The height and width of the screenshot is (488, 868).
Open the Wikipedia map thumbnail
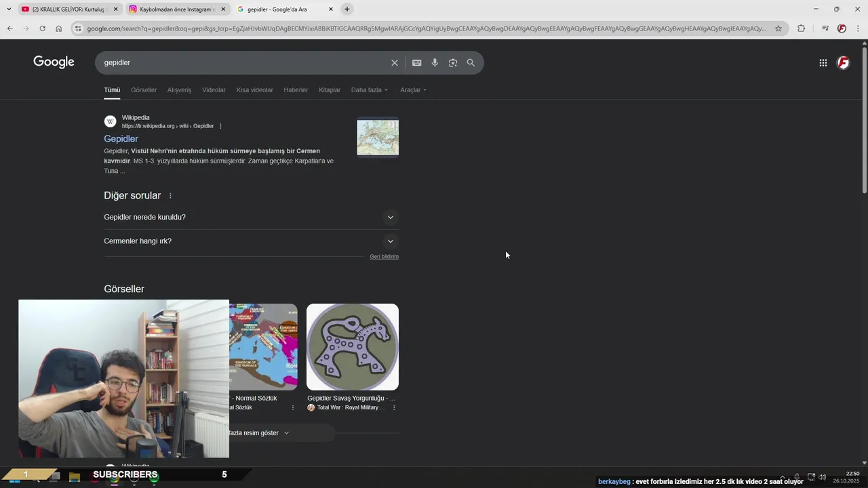pyautogui.click(x=378, y=138)
